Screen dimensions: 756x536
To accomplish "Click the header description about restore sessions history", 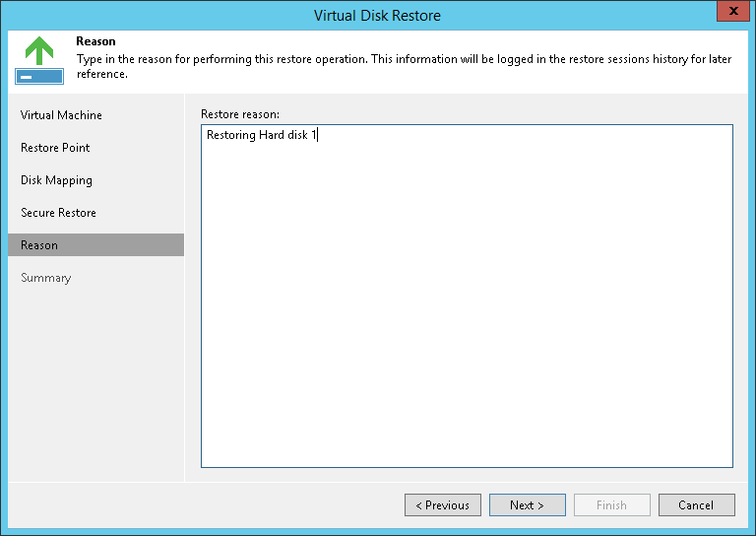I will 404,66.
